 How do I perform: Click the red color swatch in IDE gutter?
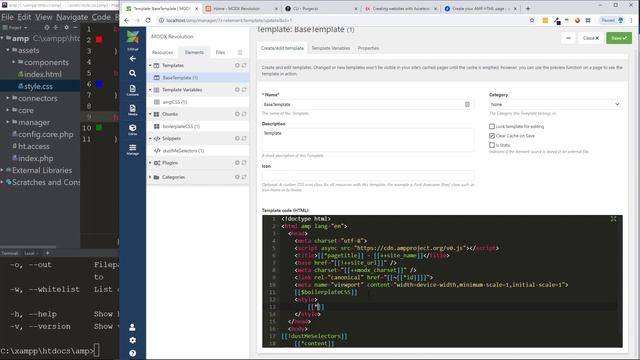99,40
